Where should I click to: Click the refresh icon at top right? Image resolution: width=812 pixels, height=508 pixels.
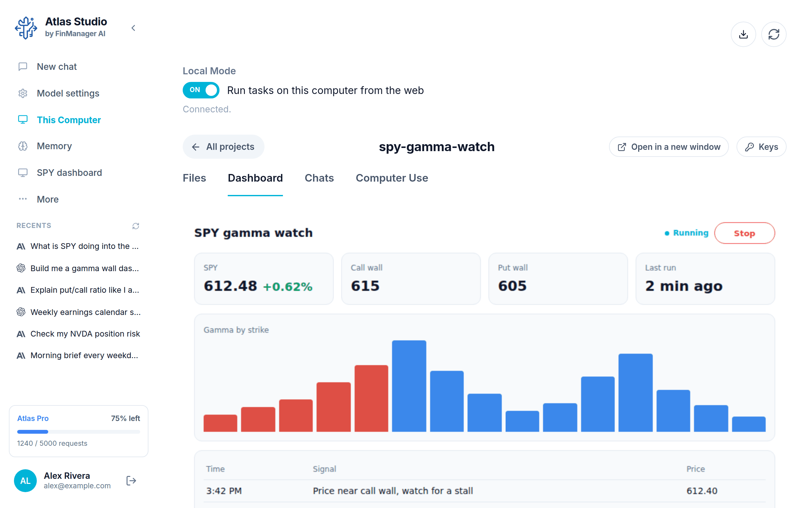[x=773, y=34]
